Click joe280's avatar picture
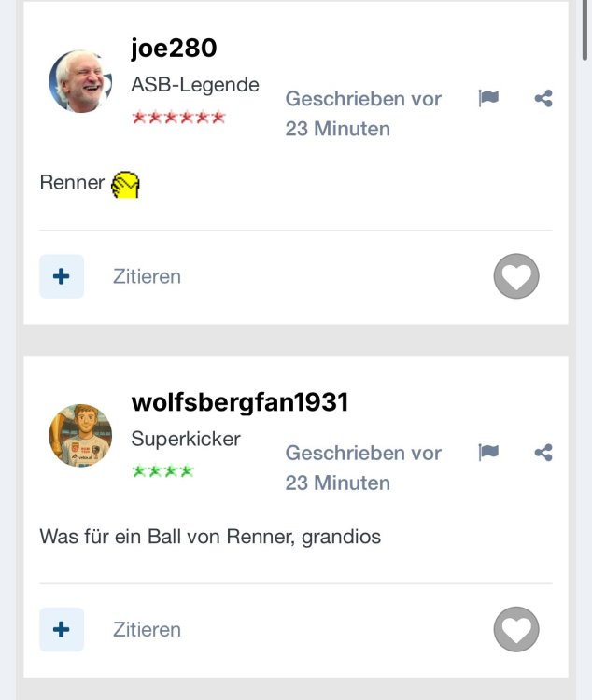592x700 pixels. pyautogui.click(x=80, y=81)
